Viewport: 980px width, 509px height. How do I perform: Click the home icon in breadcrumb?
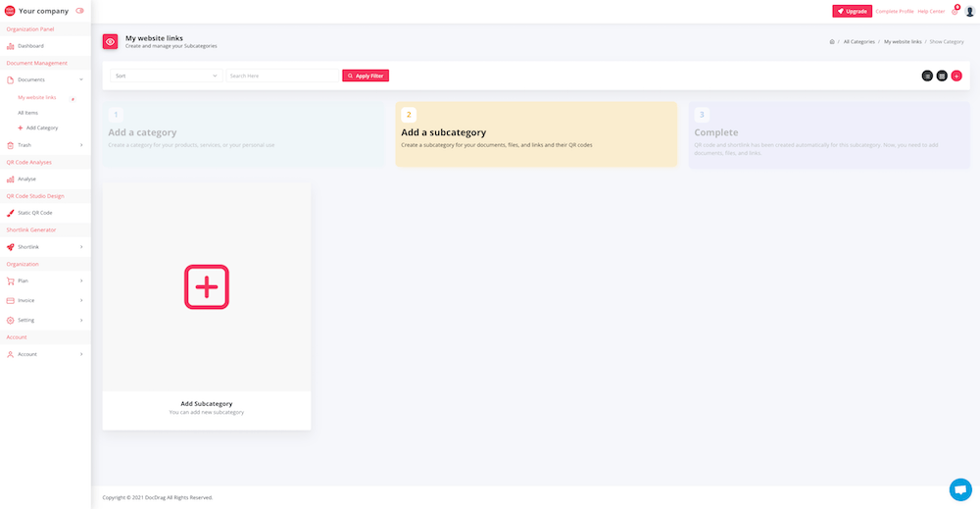tap(832, 42)
